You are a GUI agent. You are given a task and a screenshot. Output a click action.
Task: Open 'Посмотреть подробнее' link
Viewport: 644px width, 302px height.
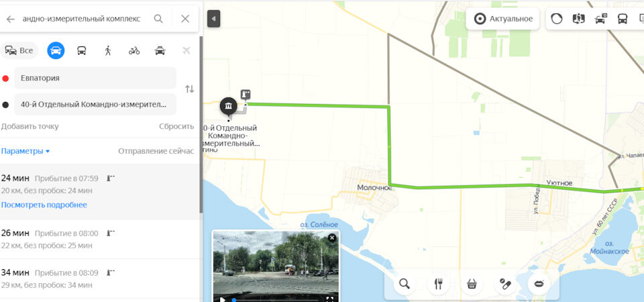[44, 205]
